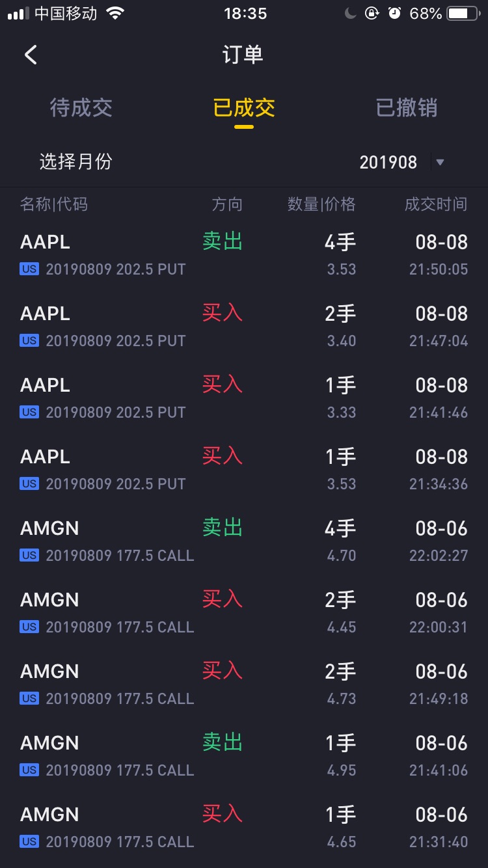The image size is (488, 868).
Task: Tap US badge on AAPL 21:50:05 order
Action: 29,269
